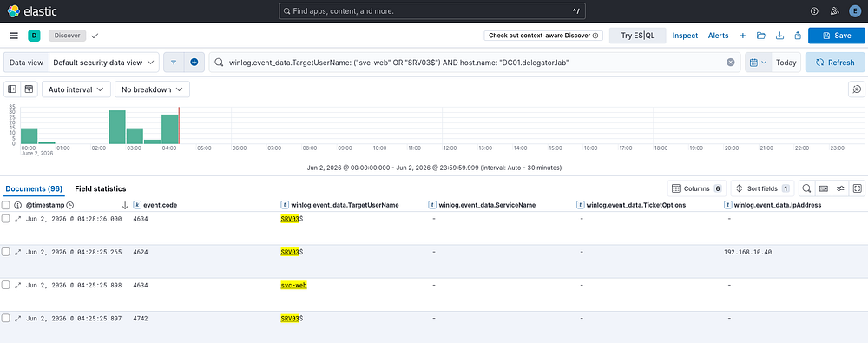
Task: Click the event.code column header
Action: pos(161,205)
